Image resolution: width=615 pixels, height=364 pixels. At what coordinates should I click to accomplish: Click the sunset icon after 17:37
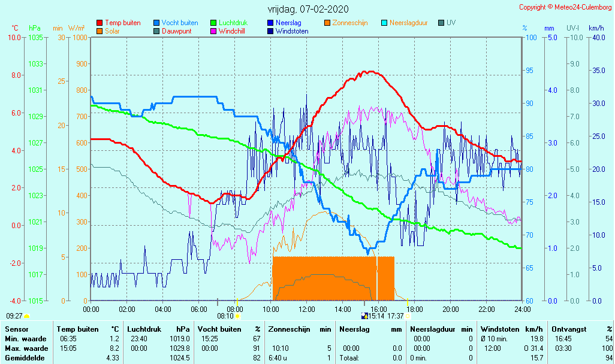408,316
